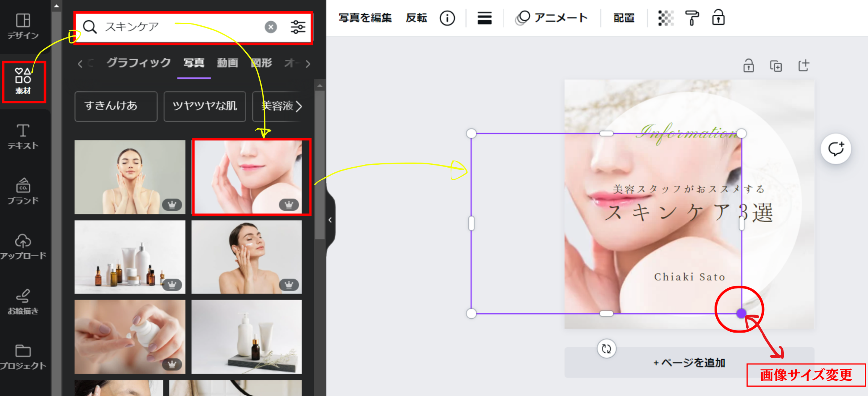Image resolution: width=868 pixels, height=396 pixels.
Task: Select the テキスト (Text) sidebar tool
Action: click(23, 137)
